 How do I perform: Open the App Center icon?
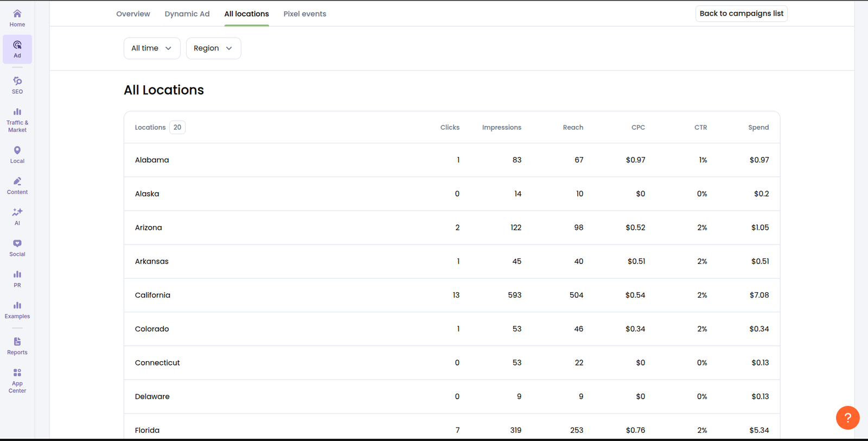point(17,380)
